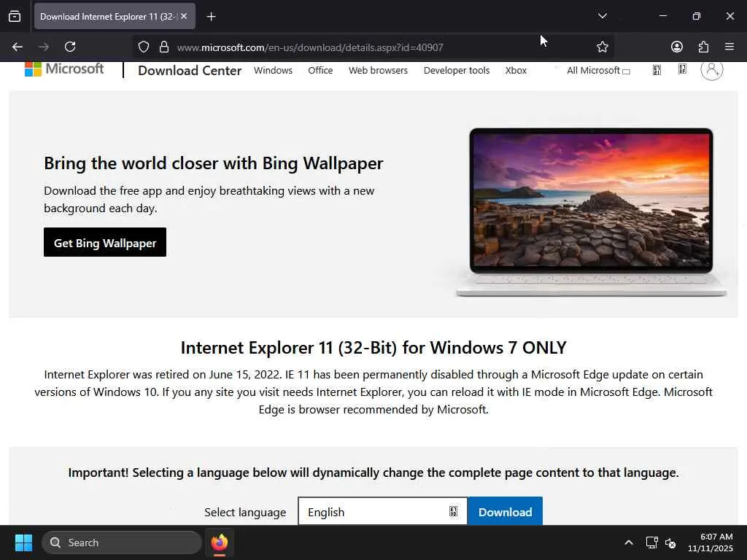Open the site search icon in header
Viewport: 747px width, 560px height.
[657, 71]
